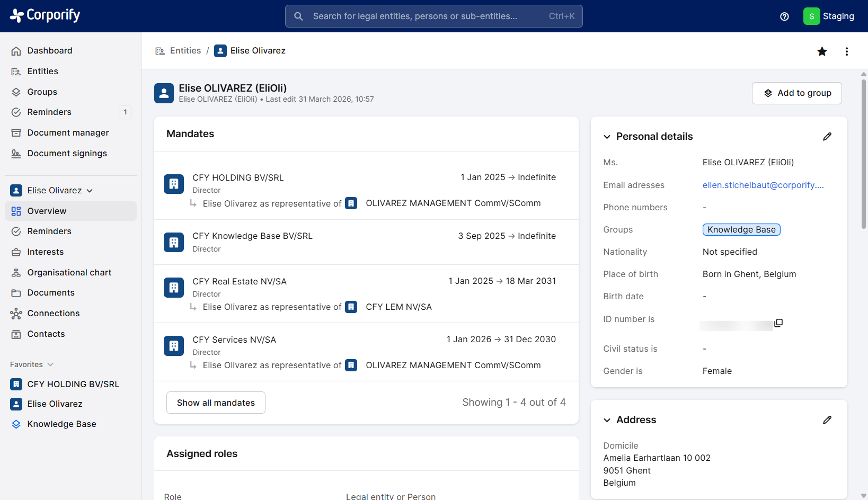The image size is (868, 500).
Task: Select the Overview tab
Action: pyautogui.click(x=70, y=211)
